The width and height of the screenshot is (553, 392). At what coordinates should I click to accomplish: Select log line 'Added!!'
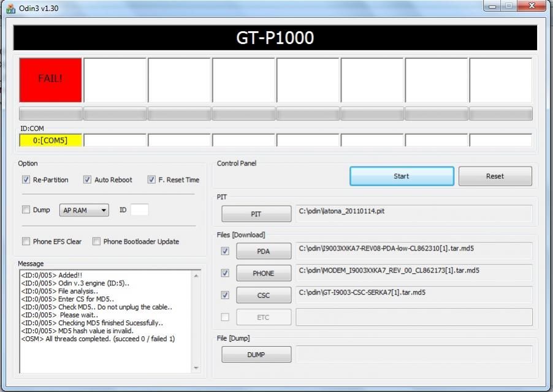52,275
